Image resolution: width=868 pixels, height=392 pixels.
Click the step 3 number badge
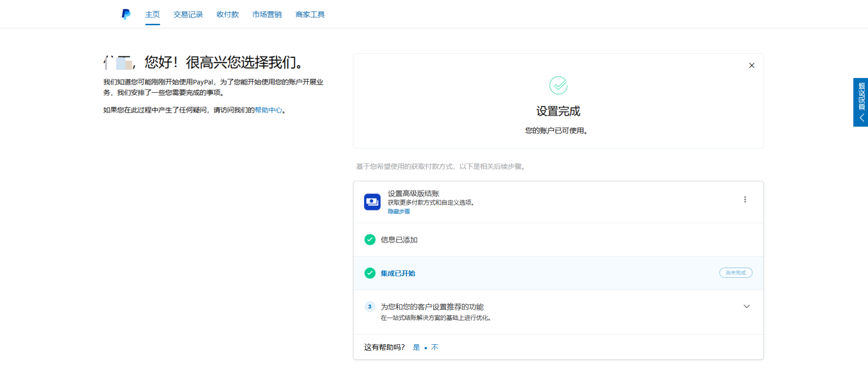pos(370,307)
